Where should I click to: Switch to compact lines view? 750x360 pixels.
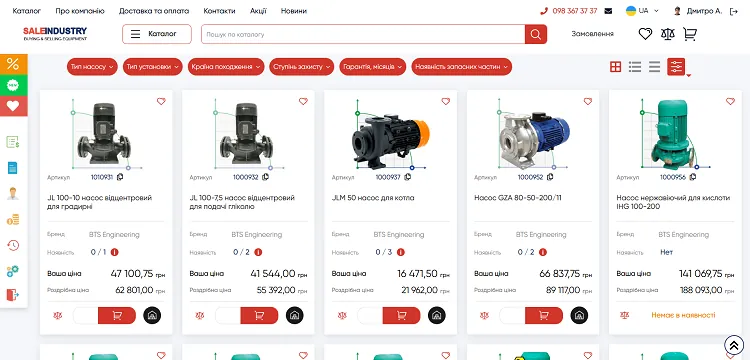click(x=654, y=67)
